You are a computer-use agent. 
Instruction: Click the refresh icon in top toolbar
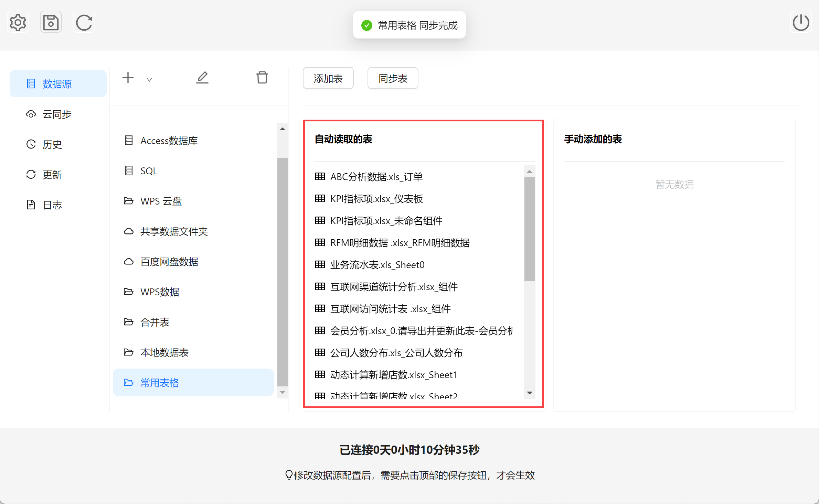[84, 23]
